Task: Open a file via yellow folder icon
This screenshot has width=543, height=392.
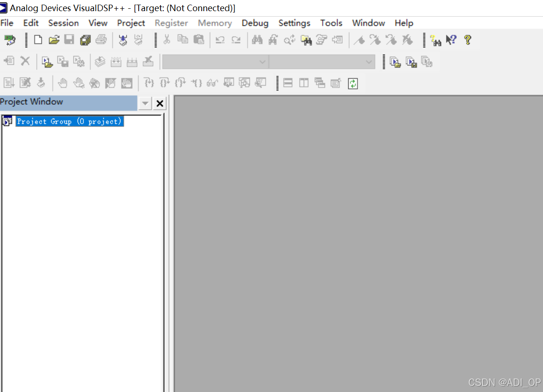Action: [x=54, y=40]
